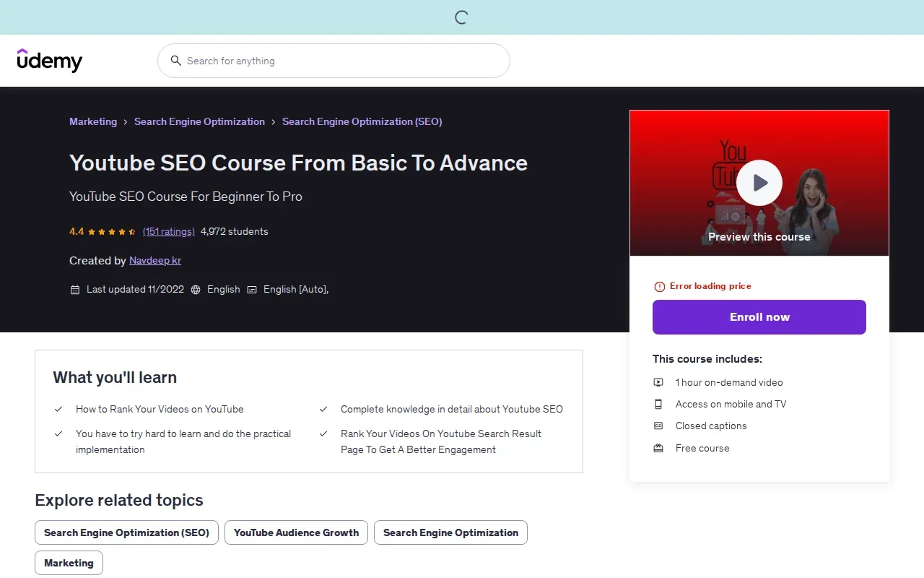Click the checkmark beside Rank Your Videos On Youtube

tap(323, 433)
